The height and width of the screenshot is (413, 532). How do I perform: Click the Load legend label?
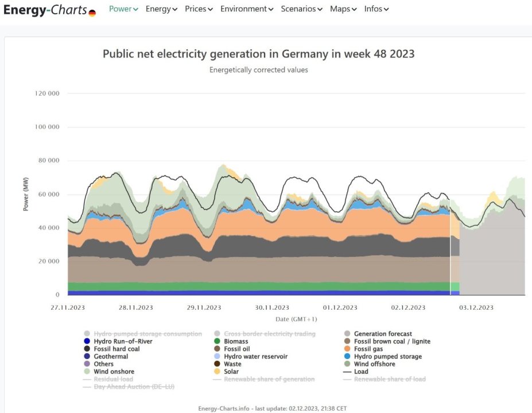361,372
